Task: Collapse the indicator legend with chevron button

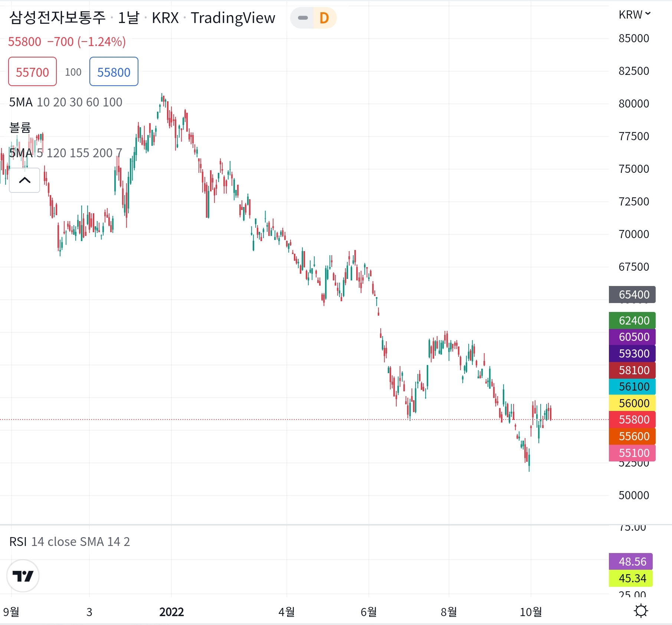Action: coord(24,180)
